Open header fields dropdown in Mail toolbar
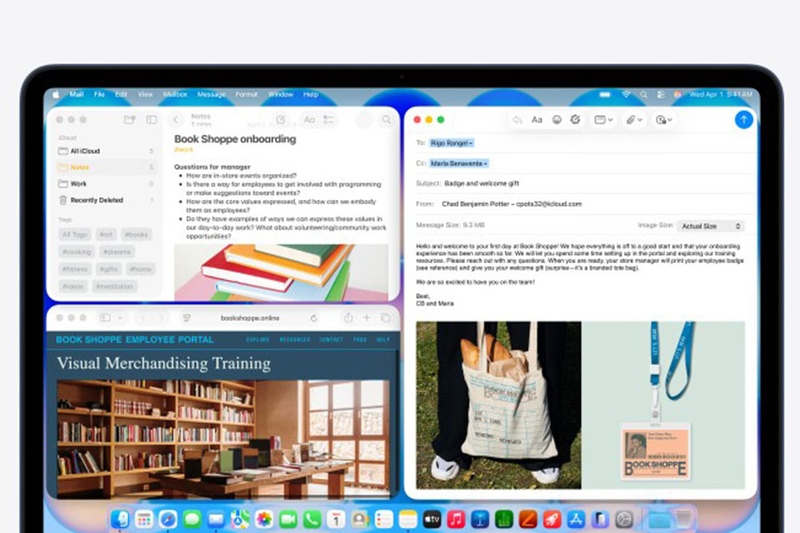 (x=604, y=120)
